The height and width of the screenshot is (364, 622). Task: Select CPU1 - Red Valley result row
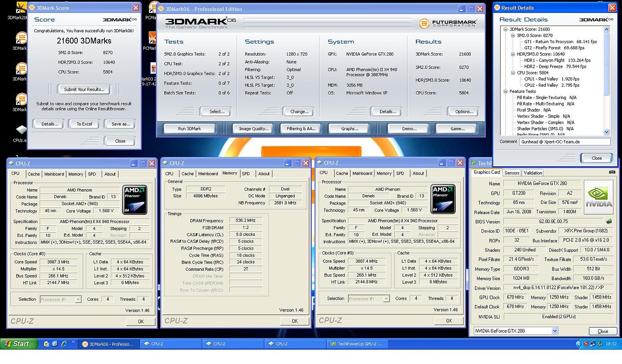tap(552, 79)
